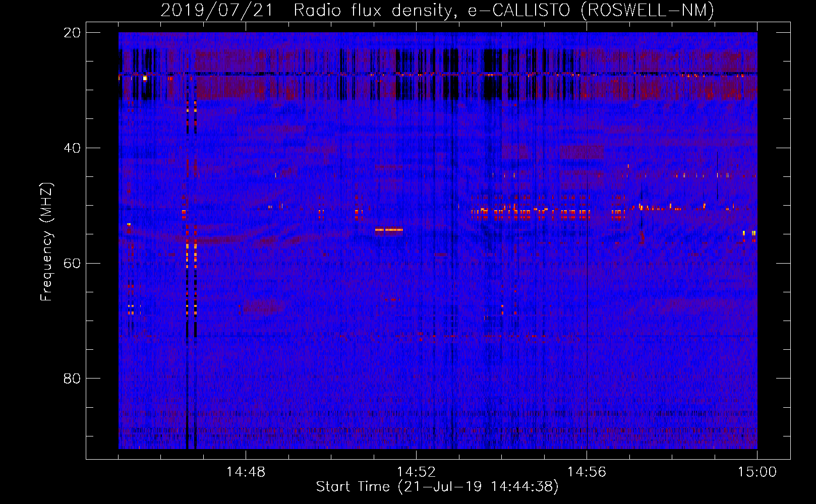Click the 20 frequency tick label
Screen dimensions: 816x504
[x=72, y=33]
